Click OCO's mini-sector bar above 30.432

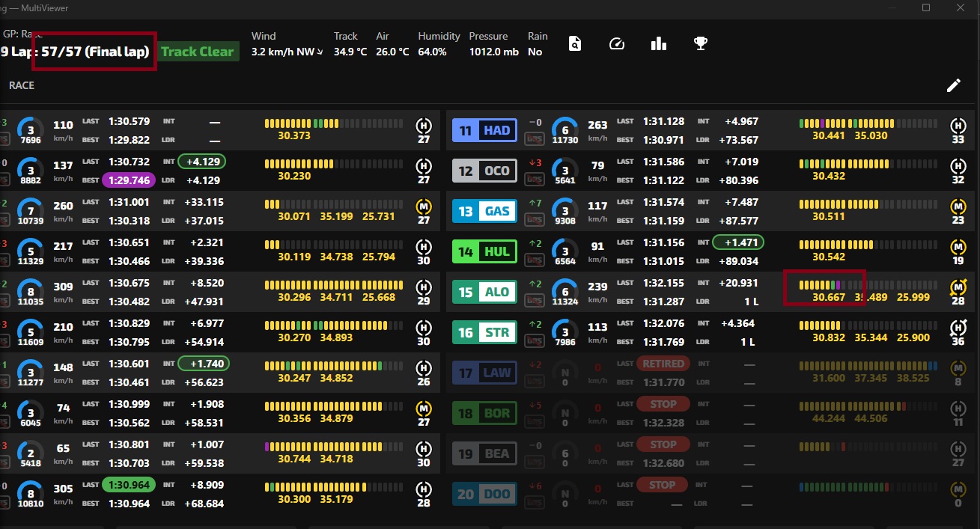[868, 163]
